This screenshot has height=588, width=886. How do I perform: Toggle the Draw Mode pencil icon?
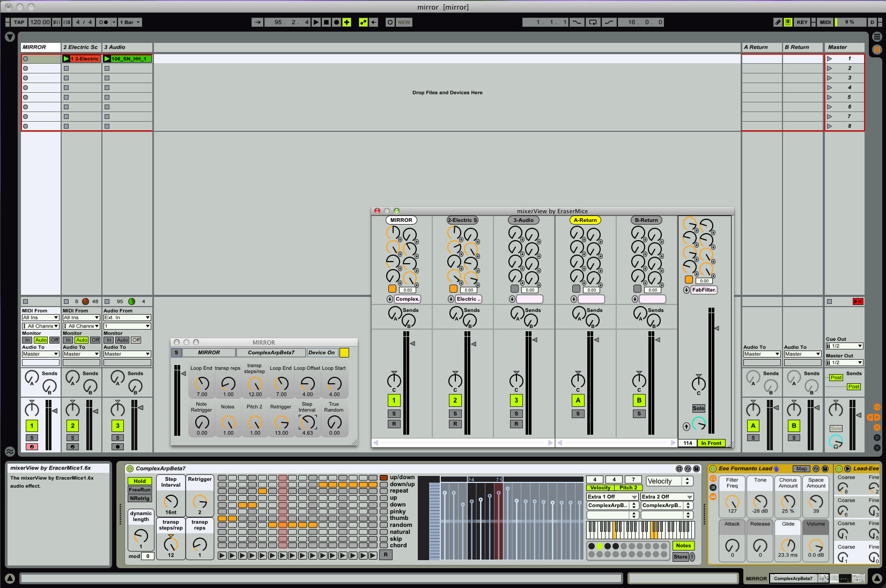tap(778, 22)
